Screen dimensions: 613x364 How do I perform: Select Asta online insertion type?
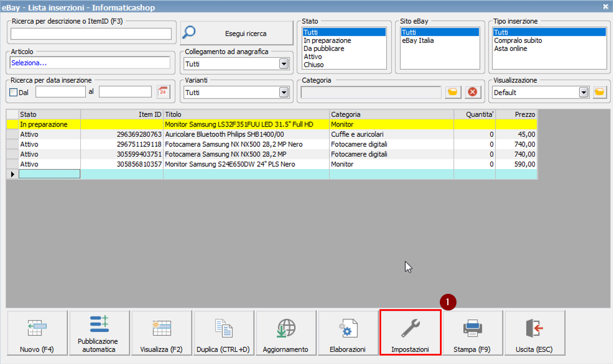pos(549,49)
